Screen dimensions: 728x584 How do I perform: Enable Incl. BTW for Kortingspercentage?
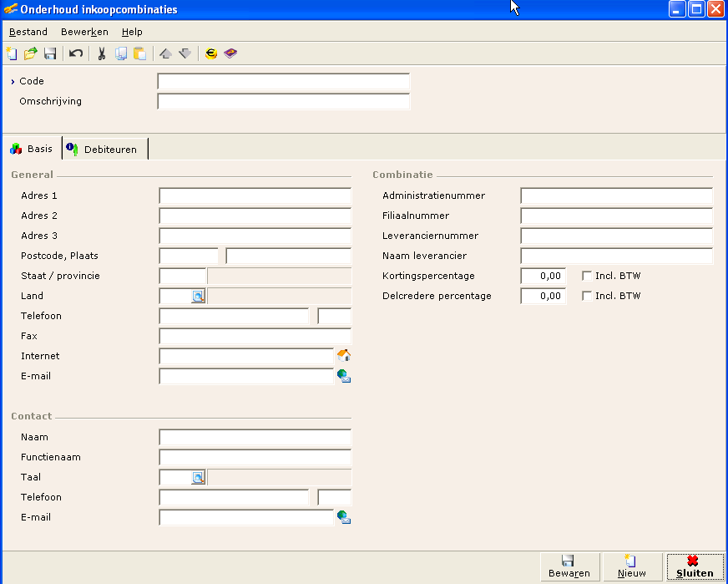tap(587, 276)
